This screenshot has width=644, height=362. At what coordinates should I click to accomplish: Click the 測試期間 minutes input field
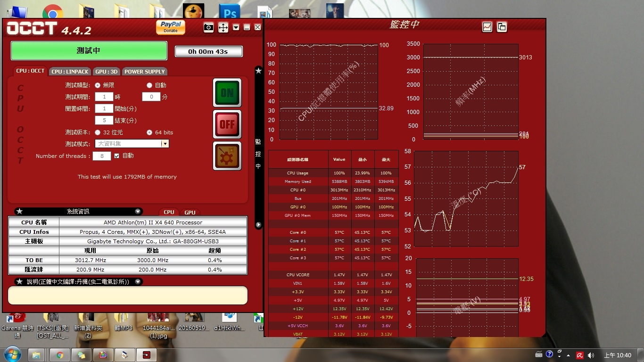coord(151,97)
